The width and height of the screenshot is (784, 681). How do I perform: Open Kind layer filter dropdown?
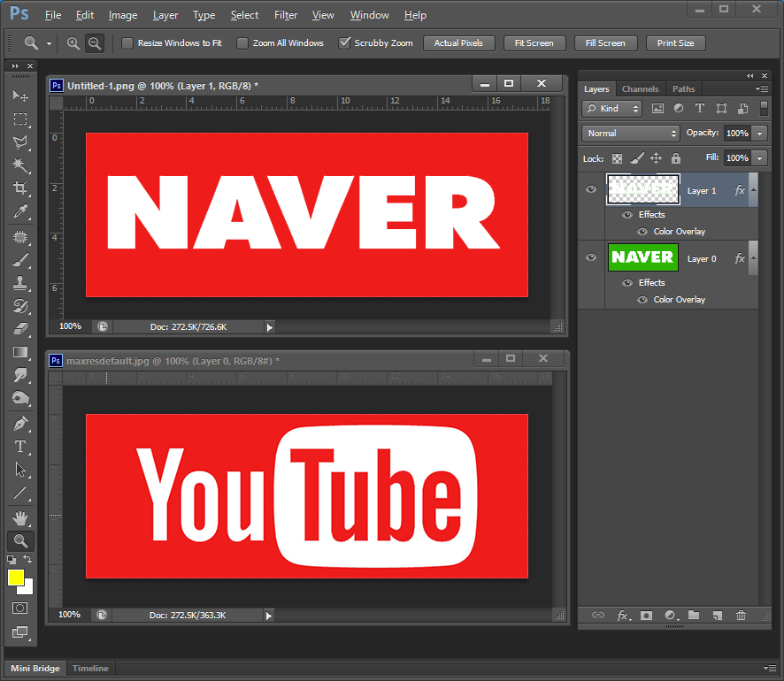[x=612, y=109]
